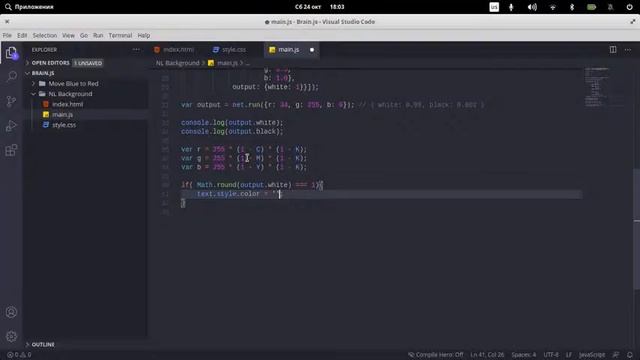The height and width of the screenshot is (360, 640).
Task: Click UTF-8 encoding status entry
Action: click(551, 355)
